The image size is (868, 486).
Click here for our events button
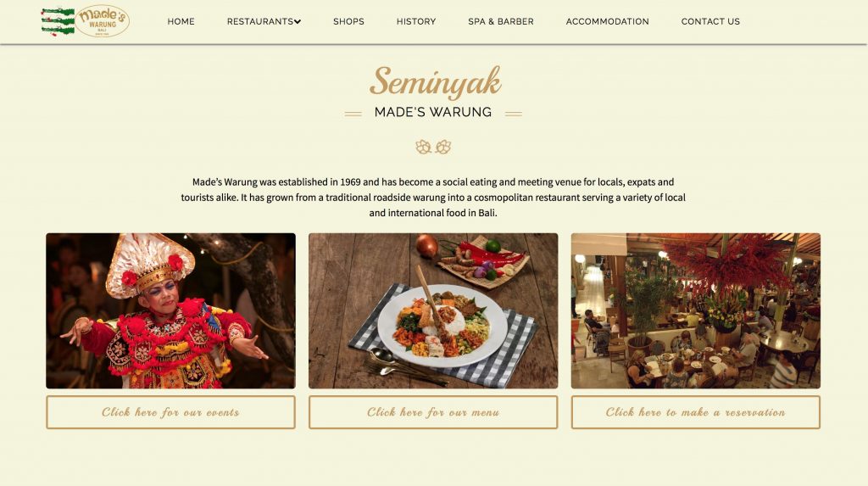tap(170, 412)
